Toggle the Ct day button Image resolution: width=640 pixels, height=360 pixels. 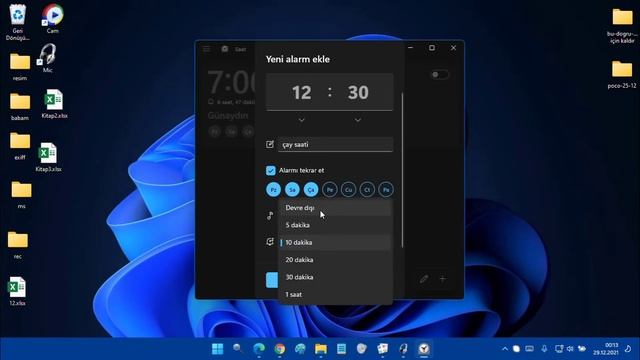367,189
